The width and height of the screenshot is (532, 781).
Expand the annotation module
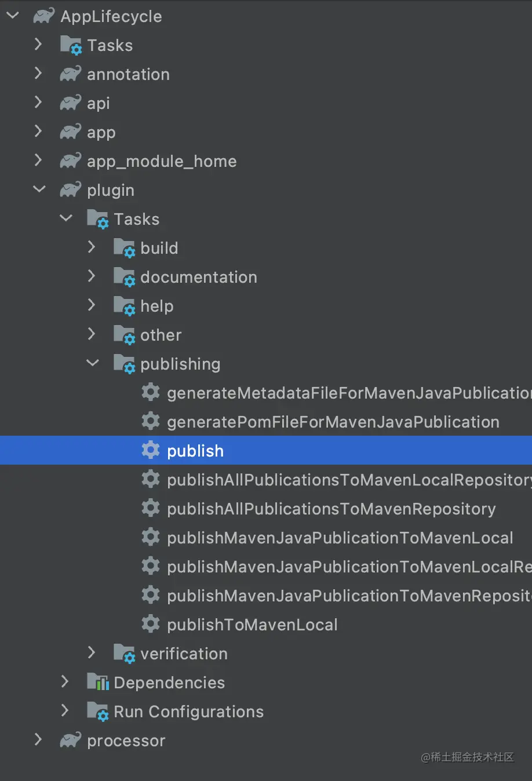38,73
